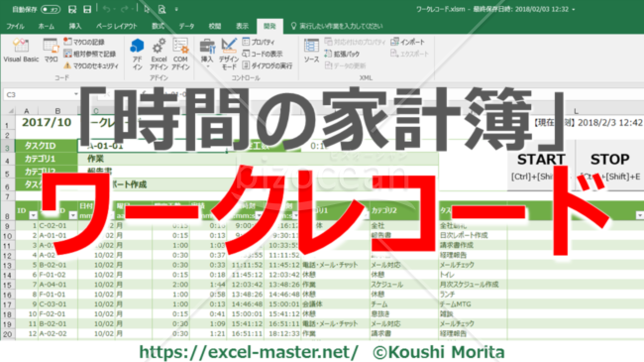Open the Macros (マクロ) dialog icon
The image size is (644, 362).
(51, 51)
